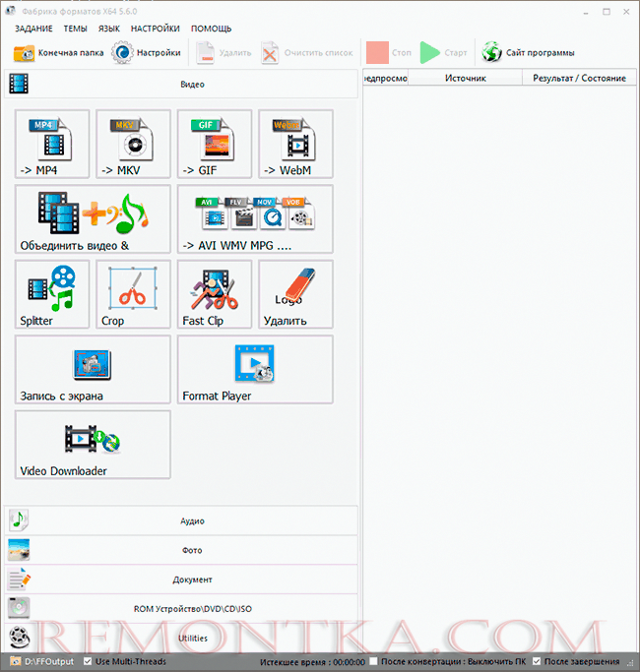Click the Источник column header
The height and width of the screenshot is (672, 640).
[465, 77]
